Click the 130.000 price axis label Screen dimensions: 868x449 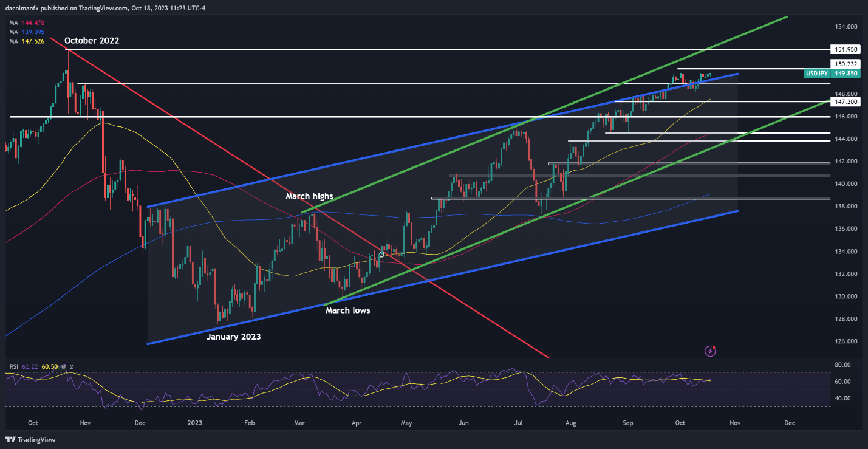pyautogui.click(x=846, y=296)
